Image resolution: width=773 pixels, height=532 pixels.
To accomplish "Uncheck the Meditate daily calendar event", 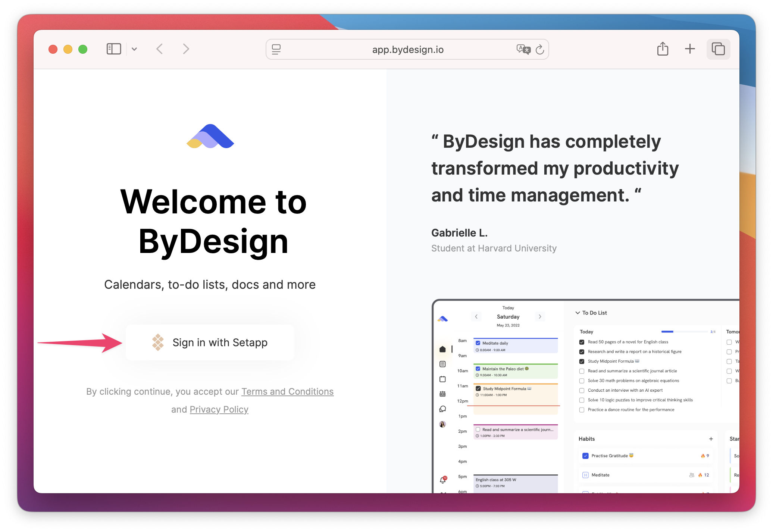I will [478, 343].
